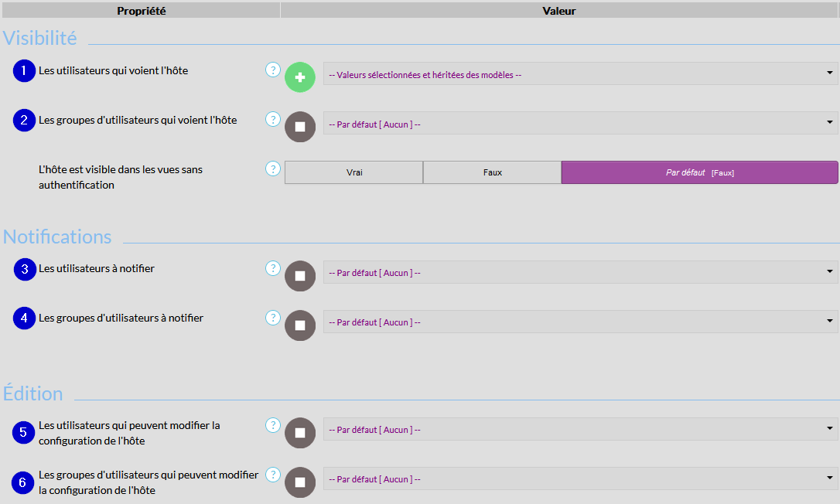Show help for user groups to notify

click(x=272, y=318)
